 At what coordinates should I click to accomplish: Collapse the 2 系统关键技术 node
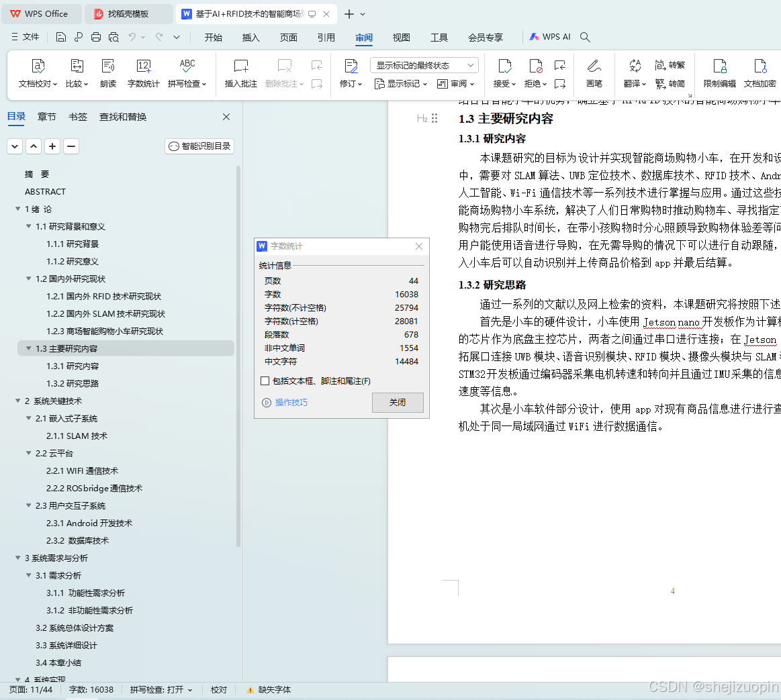18,401
